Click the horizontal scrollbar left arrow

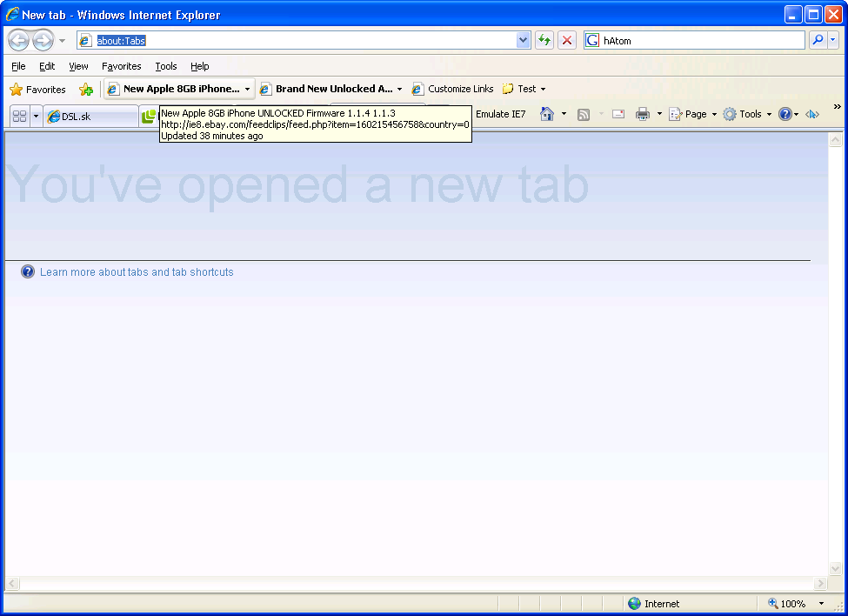(12, 584)
